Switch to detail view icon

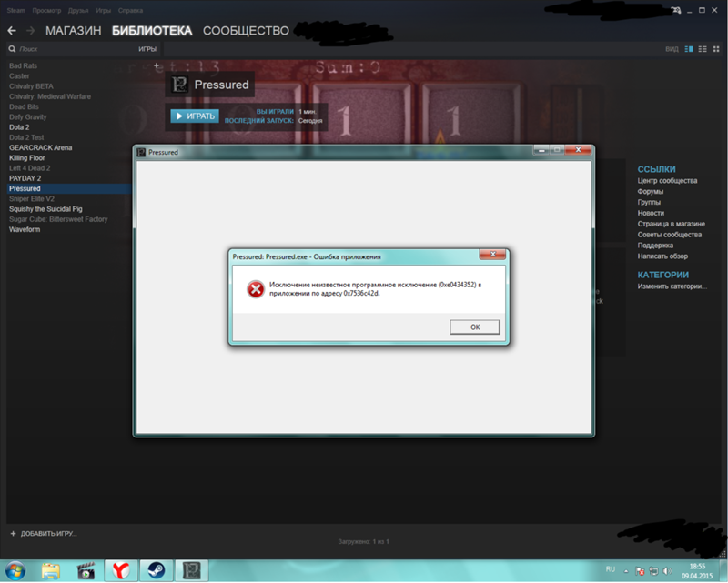(x=689, y=49)
